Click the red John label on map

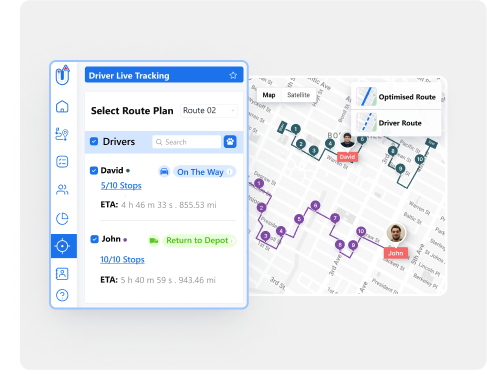pos(396,253)
